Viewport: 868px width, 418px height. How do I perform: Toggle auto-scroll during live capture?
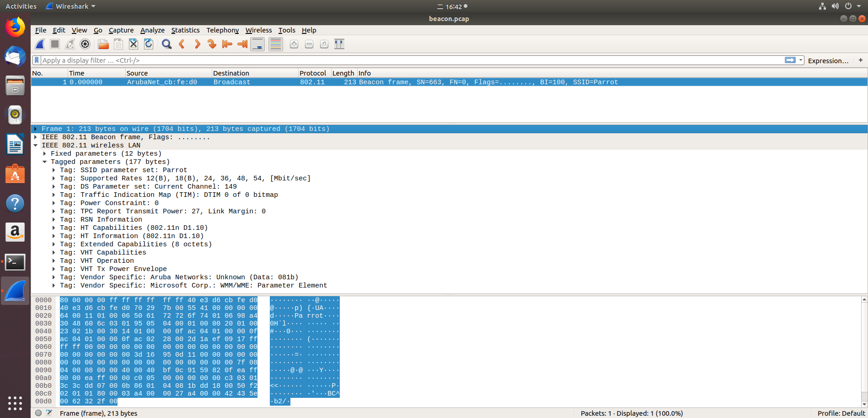tap(257, 44)
